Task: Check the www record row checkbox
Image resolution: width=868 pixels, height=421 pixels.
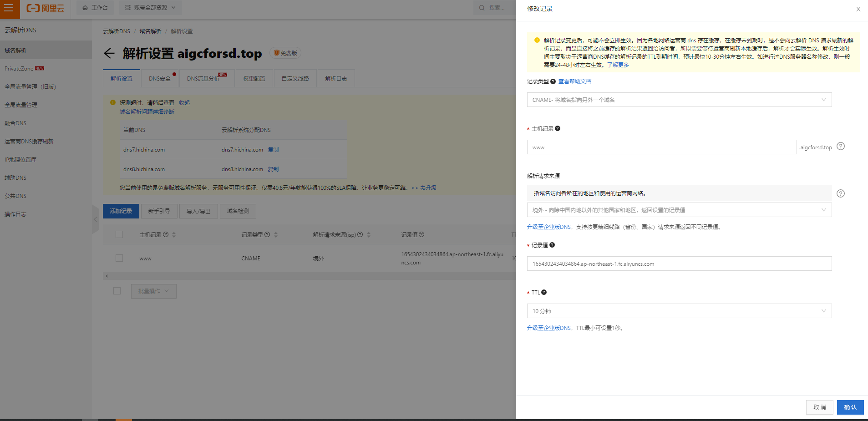Action: (119, 258)
